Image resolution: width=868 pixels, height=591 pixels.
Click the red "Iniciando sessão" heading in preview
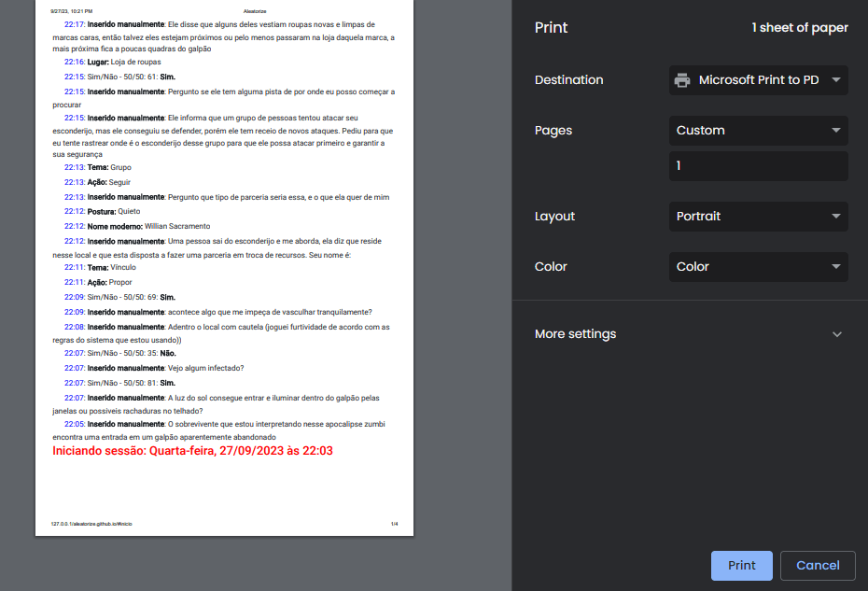(192, 451)
